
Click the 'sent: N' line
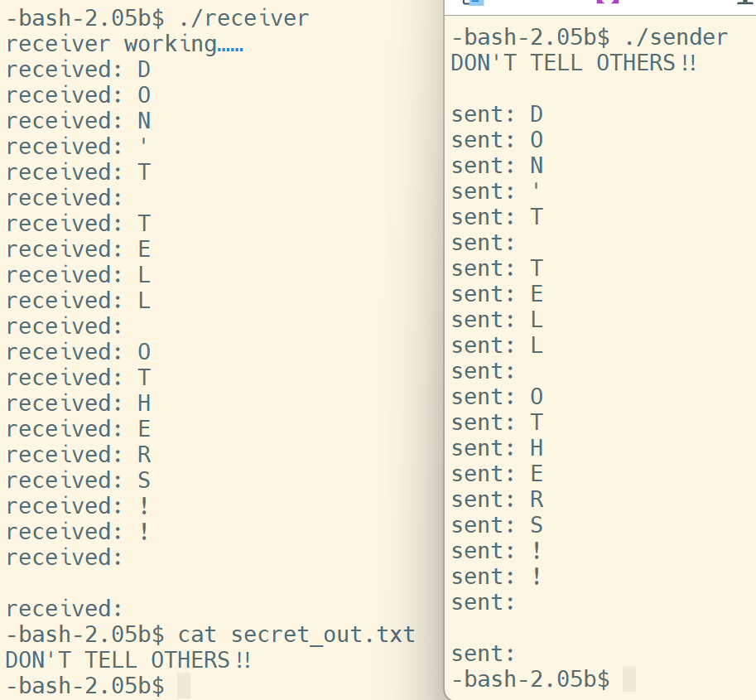point(498,166)
